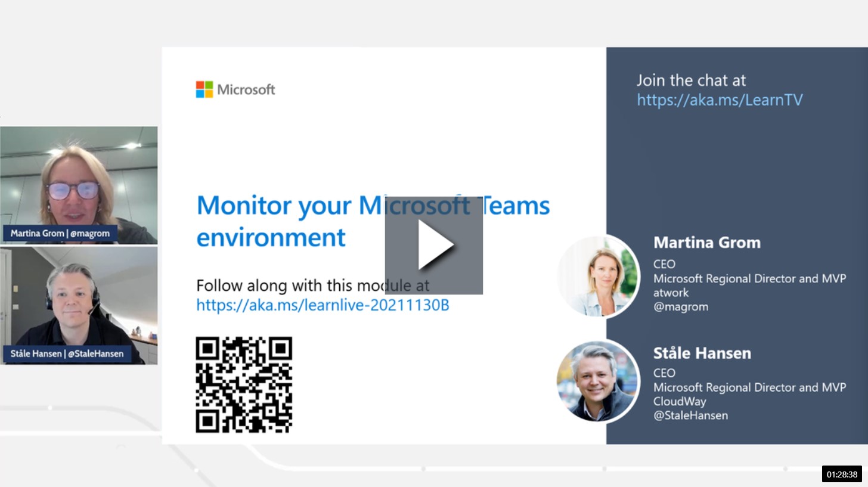
Task: Play the video with the center play button
Action: point(433,245)
